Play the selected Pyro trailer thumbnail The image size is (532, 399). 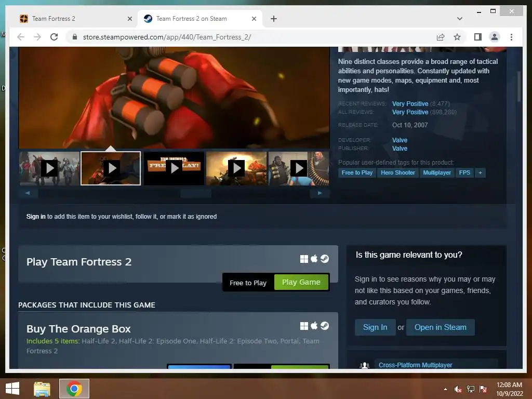coord(111,168)
